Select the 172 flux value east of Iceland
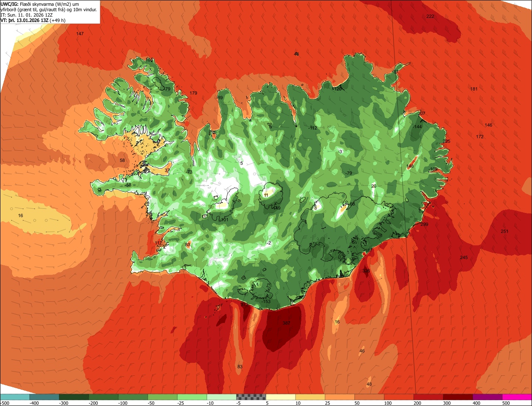The height and width of the screenshot is (406, 532). point(480,137)
